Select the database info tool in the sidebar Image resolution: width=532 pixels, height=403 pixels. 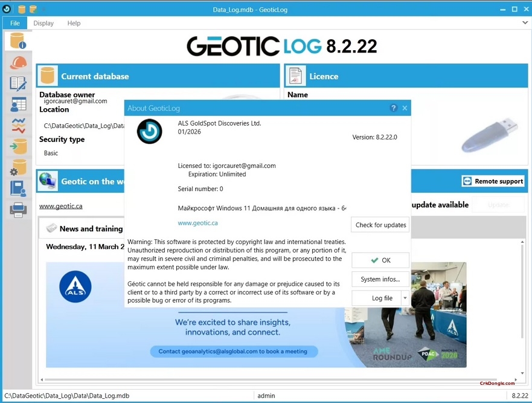click(x=16, y=40)
